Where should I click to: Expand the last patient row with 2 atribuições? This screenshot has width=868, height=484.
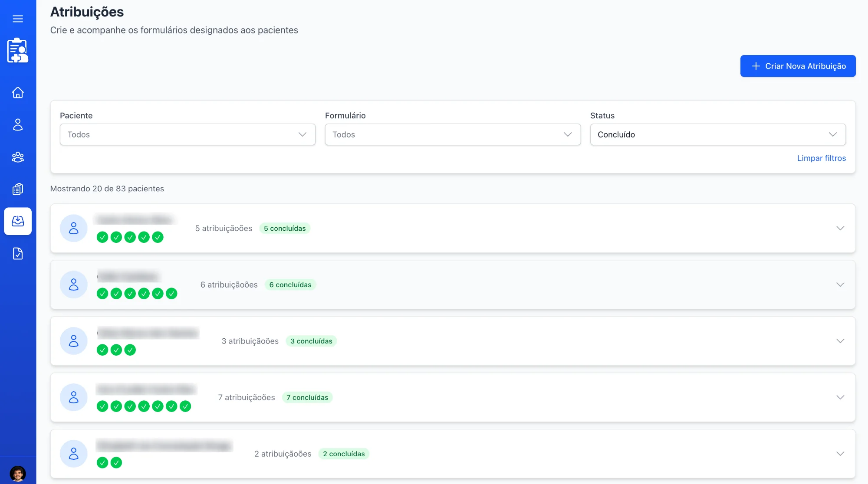[x=841, y=454]
